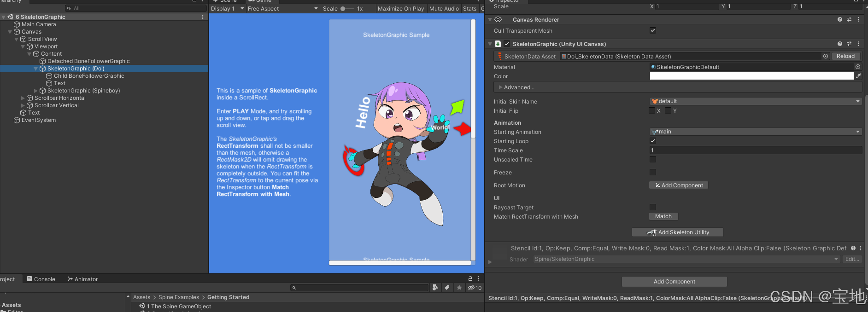This screenshot has width=868, height=312.
Task: Collapse the Viewport tree node
Action: click(23, 46)
